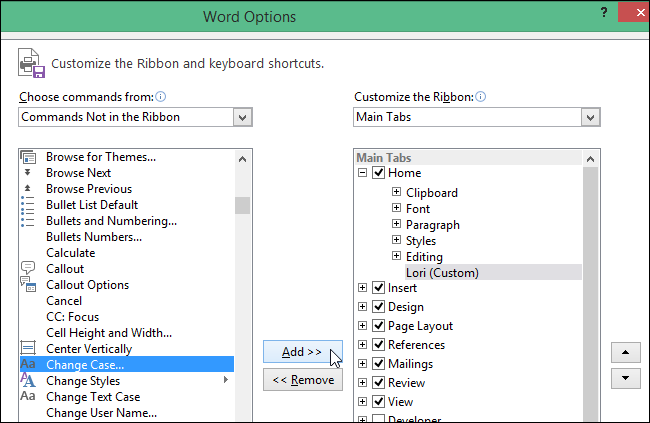This screenshot has width=650, height=423.
Task: Uncheck the Insert tab checkbox
Action: 378,288
